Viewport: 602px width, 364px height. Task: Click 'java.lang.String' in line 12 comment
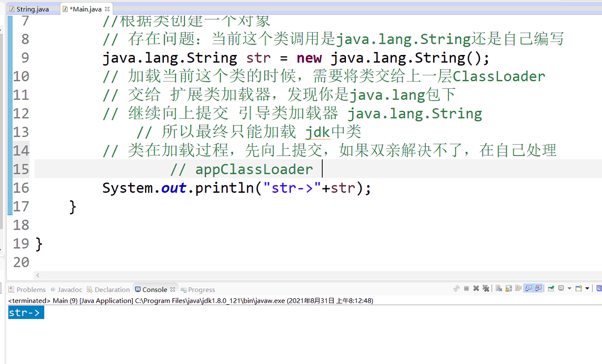coord(415,114)
